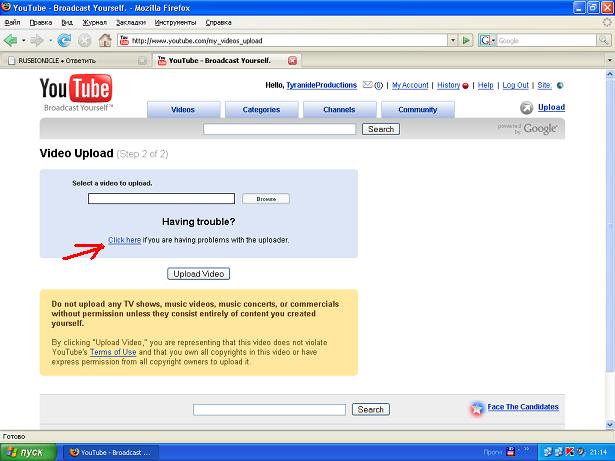Click the Stop loading icon
This screenshot has width=615, height=461.
pyautogui.click(x=84, y=40)
